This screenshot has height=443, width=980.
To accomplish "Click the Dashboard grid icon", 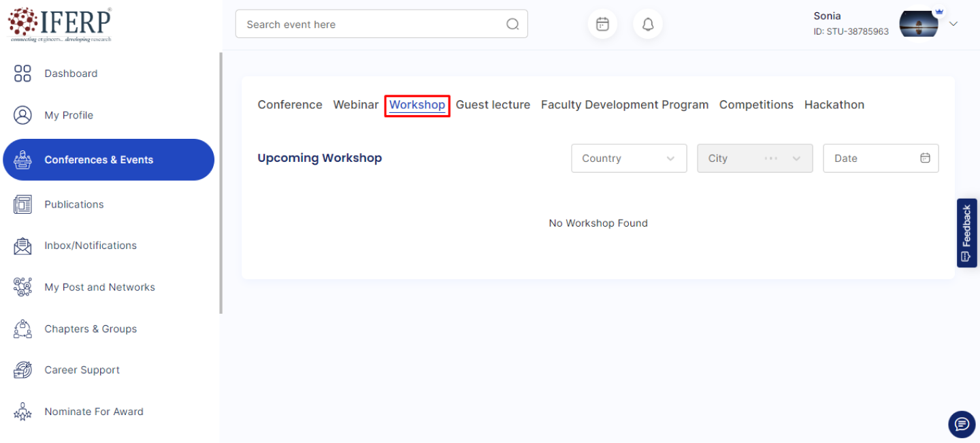I will pos(22,73).
